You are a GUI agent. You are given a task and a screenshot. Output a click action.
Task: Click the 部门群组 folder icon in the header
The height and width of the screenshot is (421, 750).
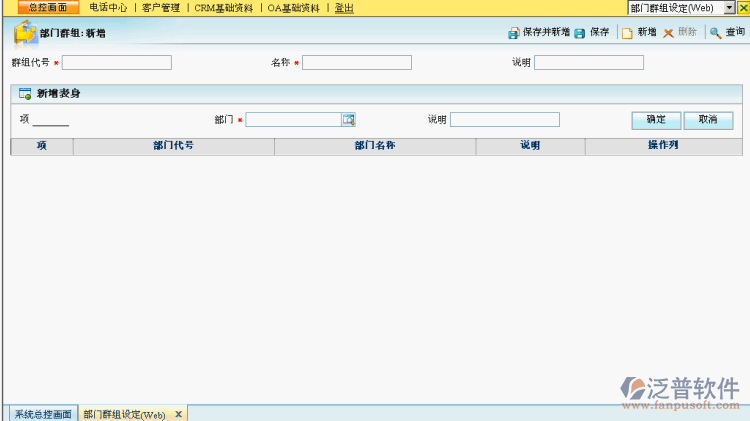(x=25, y=33)
